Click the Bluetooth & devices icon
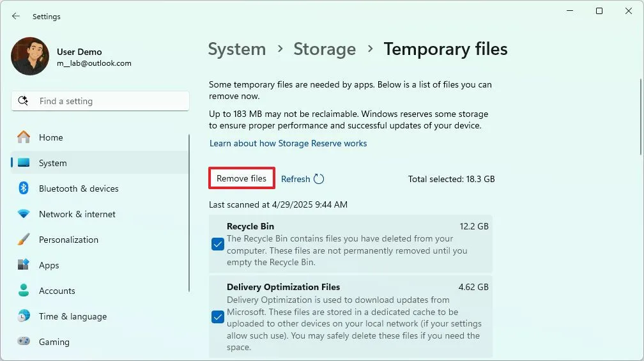This screenshot has height=361, width=644. (x=24, y=188)
